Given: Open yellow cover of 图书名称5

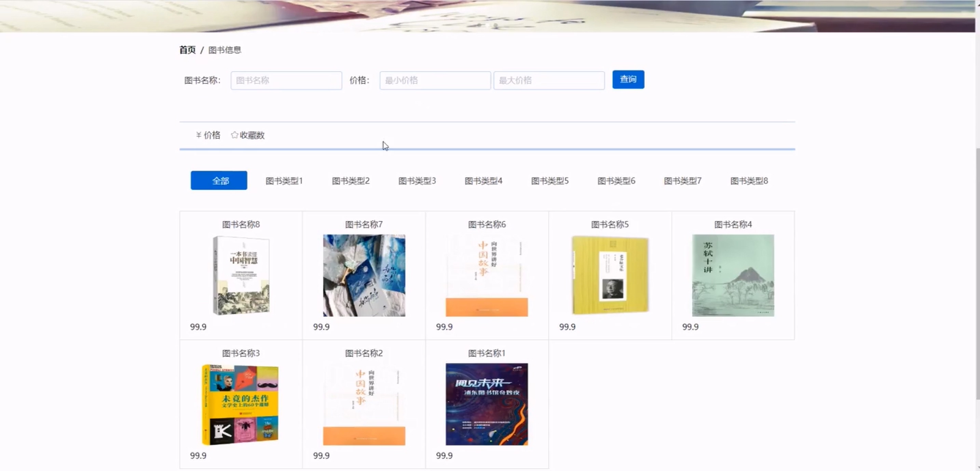Looking at the screenshot, I should 610,275.
